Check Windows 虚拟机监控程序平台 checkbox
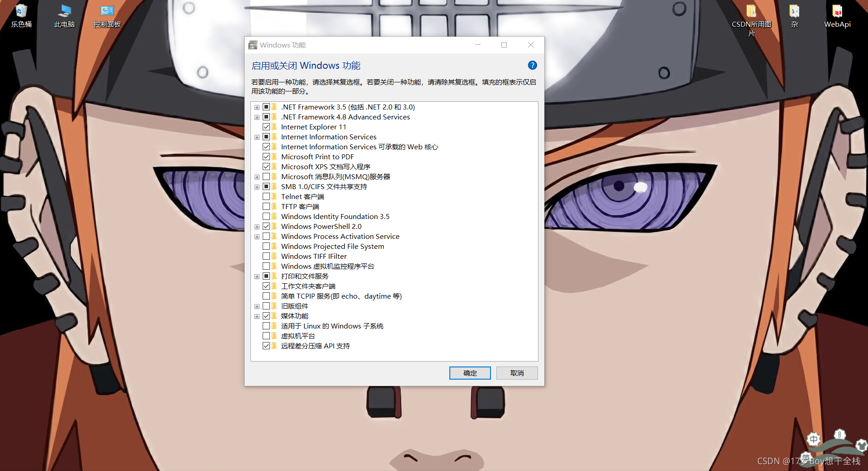Screen dimensions: 868x471 266,266
